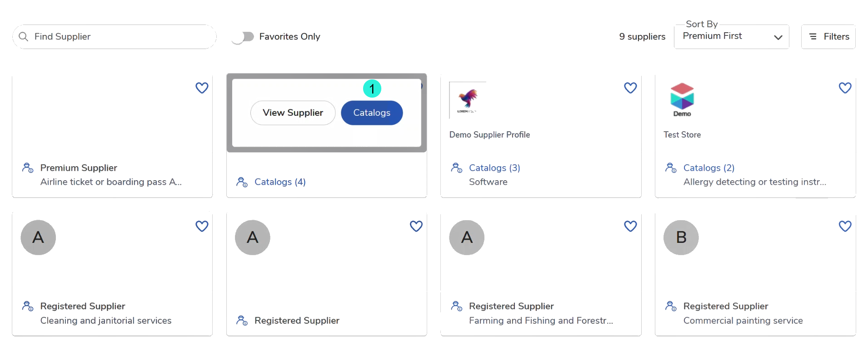The image size is (868, 345).
Task: Click the heart icon on Test Store
Action: 845,88
